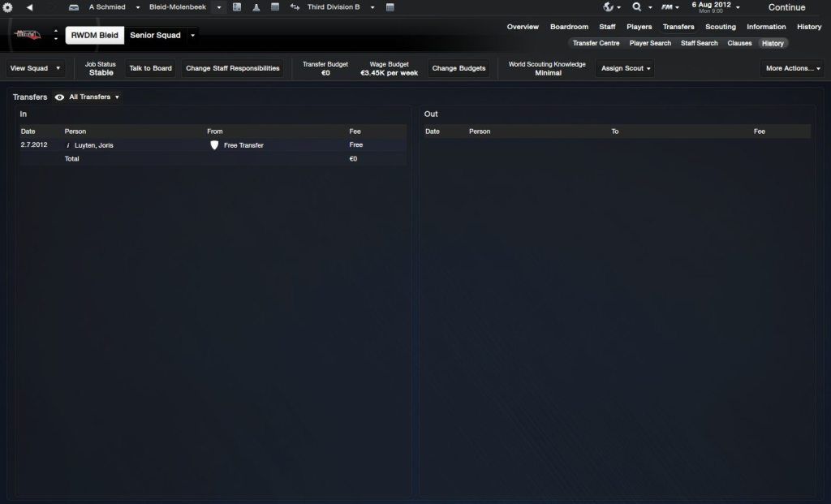
Task: Click the 2.7.2012 date cell
Action: 34,144
